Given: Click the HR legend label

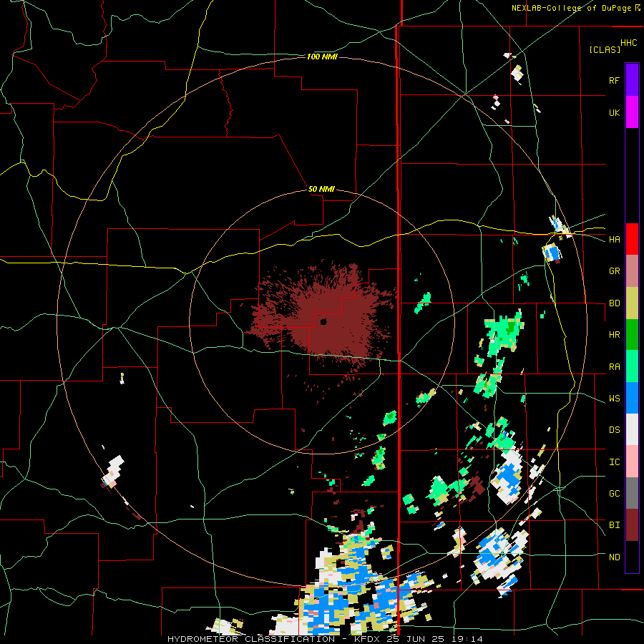Looking at the screenshot, I should (x=614, y=335).
